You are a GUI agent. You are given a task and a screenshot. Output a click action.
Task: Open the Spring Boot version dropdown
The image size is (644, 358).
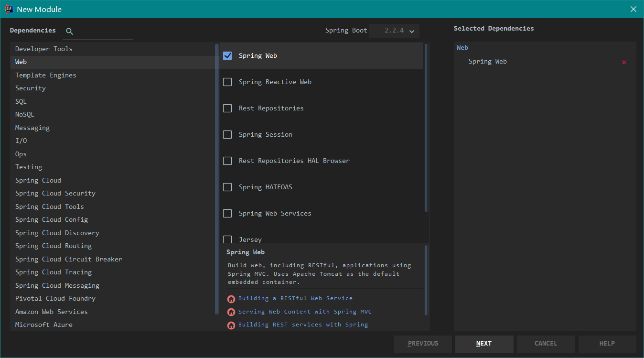tap(394, 31)
